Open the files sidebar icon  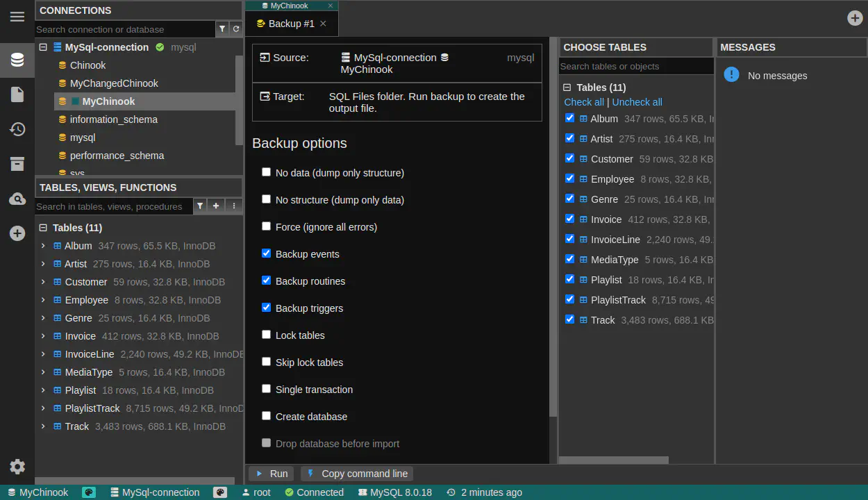pyautogui.click(x=17, y=94)
